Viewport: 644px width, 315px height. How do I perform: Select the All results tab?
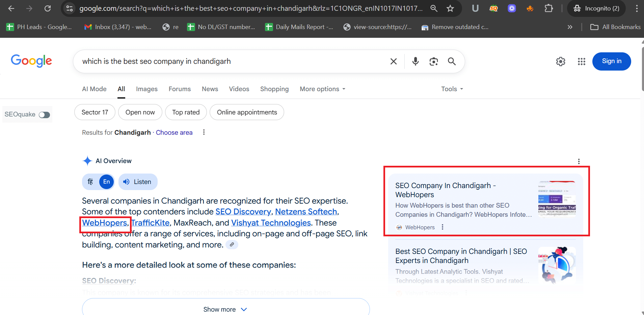coord(121,89)
